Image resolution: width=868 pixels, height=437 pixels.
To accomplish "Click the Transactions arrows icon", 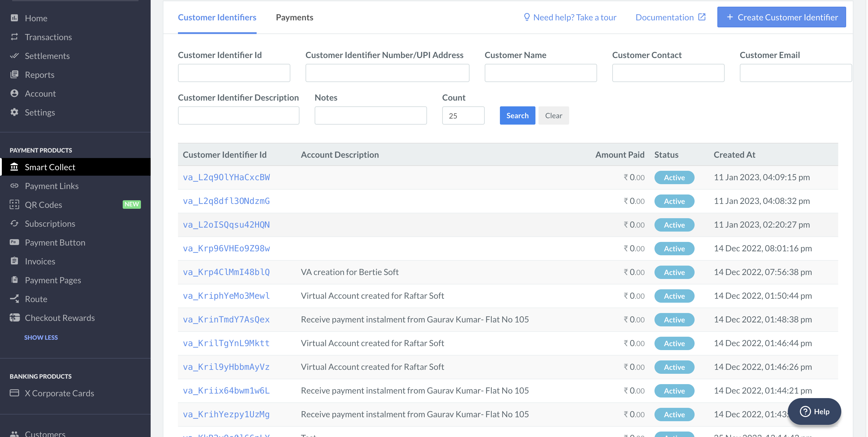I will coord(14,37).
